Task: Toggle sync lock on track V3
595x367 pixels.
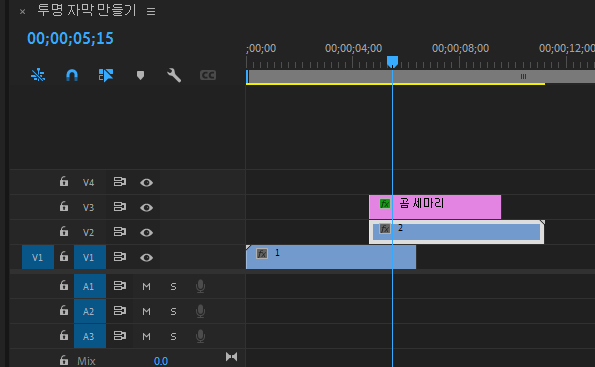Action: (120, 207)
